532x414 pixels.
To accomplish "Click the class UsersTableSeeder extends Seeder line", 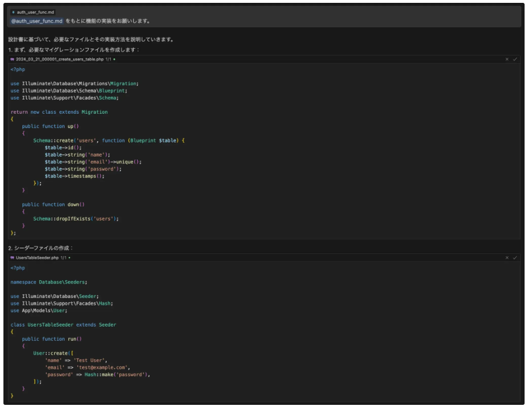I will click(x=63, y=325).
